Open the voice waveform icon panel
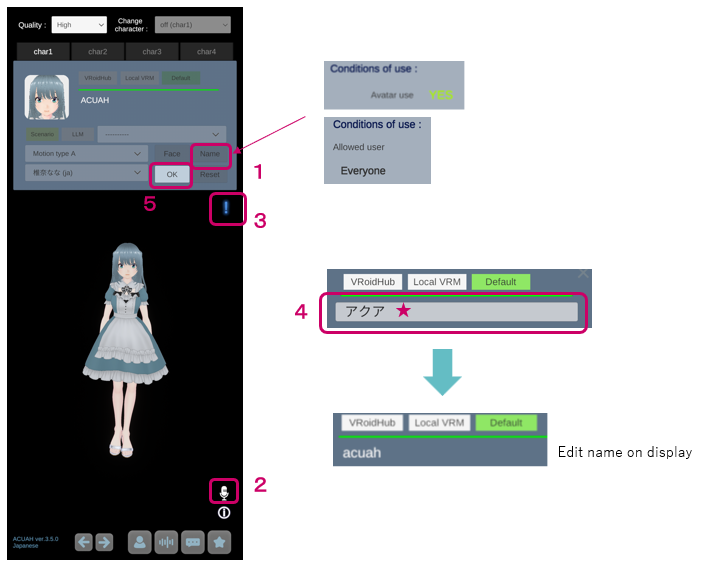Image resolution: width=705 pixels, height=565 pixels. click(166, 542)
